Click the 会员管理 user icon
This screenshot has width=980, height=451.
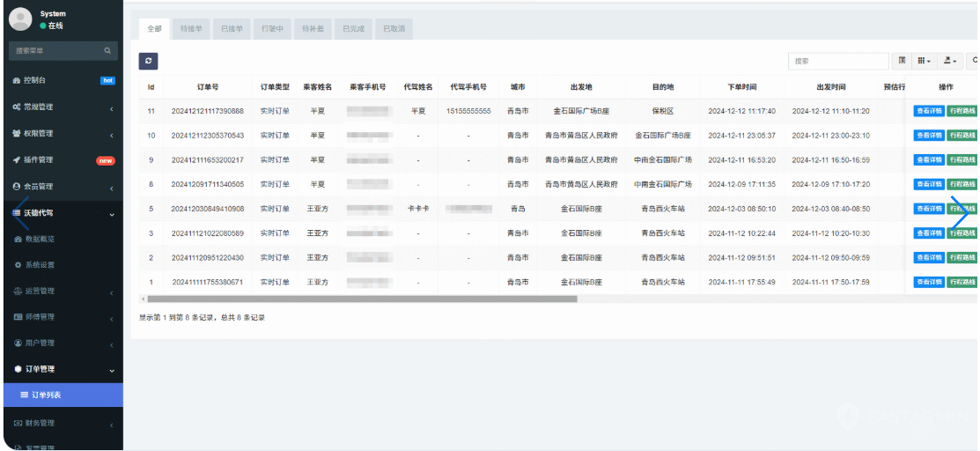pos(17,186)
